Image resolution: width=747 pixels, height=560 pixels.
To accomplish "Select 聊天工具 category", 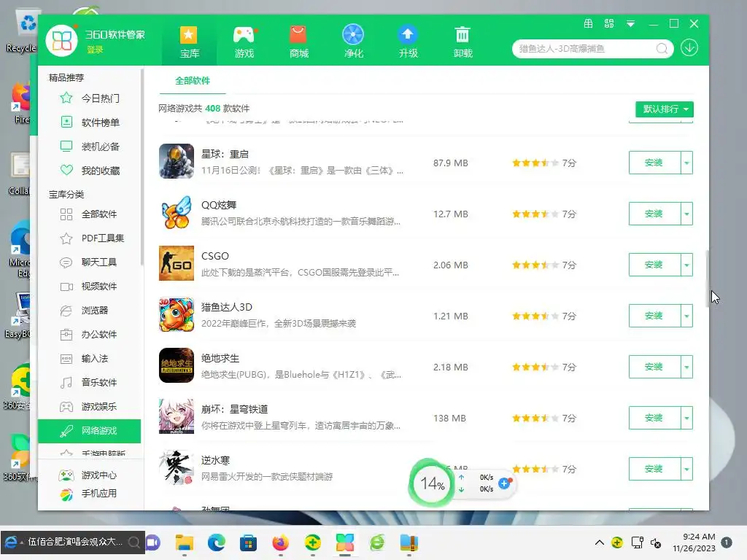I will pyautogui.click(x=90, y=262).
